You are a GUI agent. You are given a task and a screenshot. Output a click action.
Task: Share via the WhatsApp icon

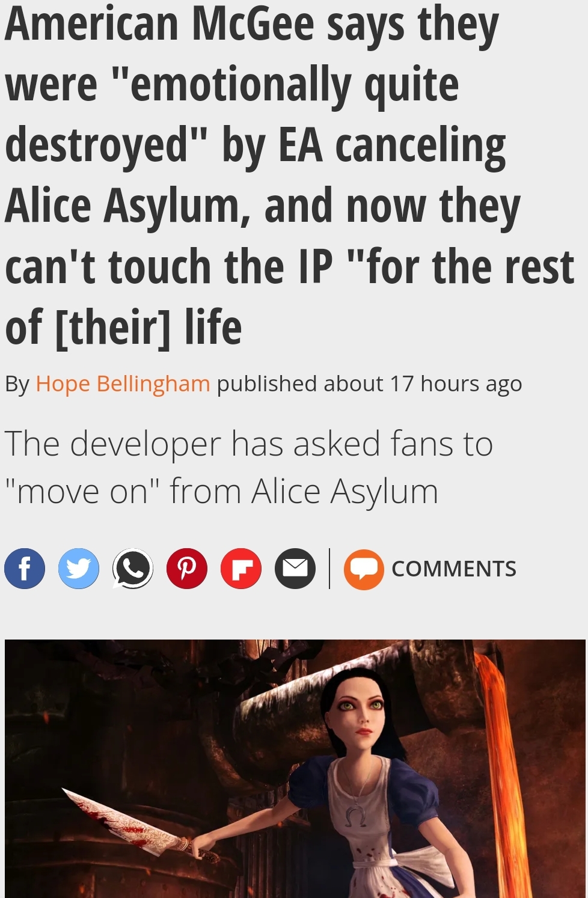click(x=133, y=569)
